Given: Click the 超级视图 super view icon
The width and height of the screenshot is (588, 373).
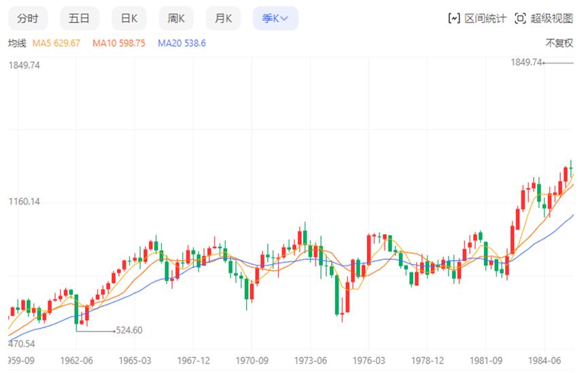Looking at the screenshot, I should point(520,18).
